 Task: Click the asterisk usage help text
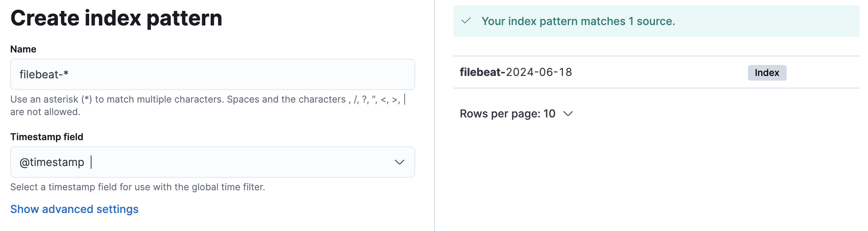(208, 106)
